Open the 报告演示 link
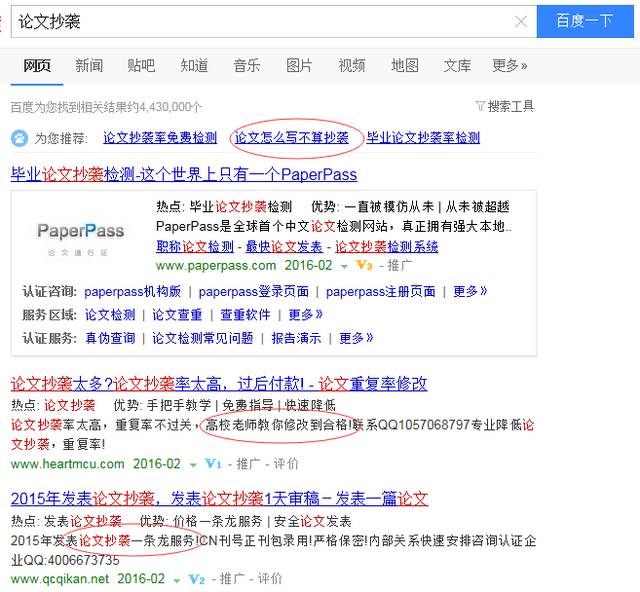640x592 pixels. 296,338
